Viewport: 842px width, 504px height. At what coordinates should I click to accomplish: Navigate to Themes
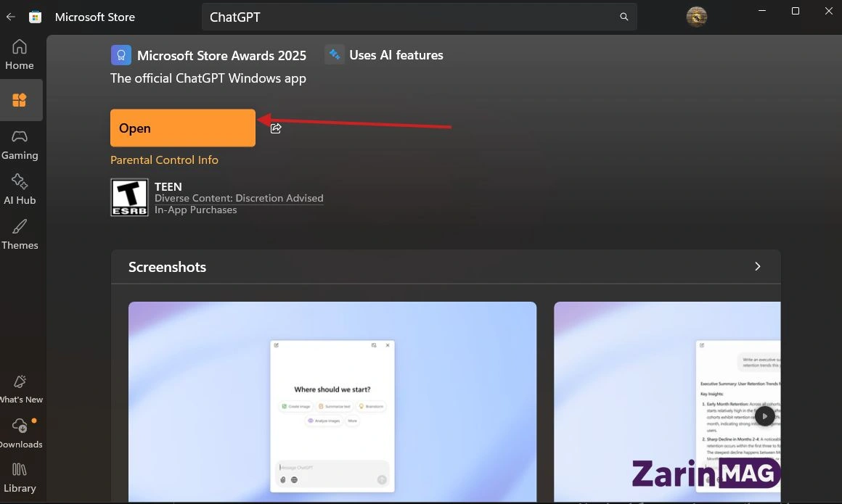click(x=20, y=234)
